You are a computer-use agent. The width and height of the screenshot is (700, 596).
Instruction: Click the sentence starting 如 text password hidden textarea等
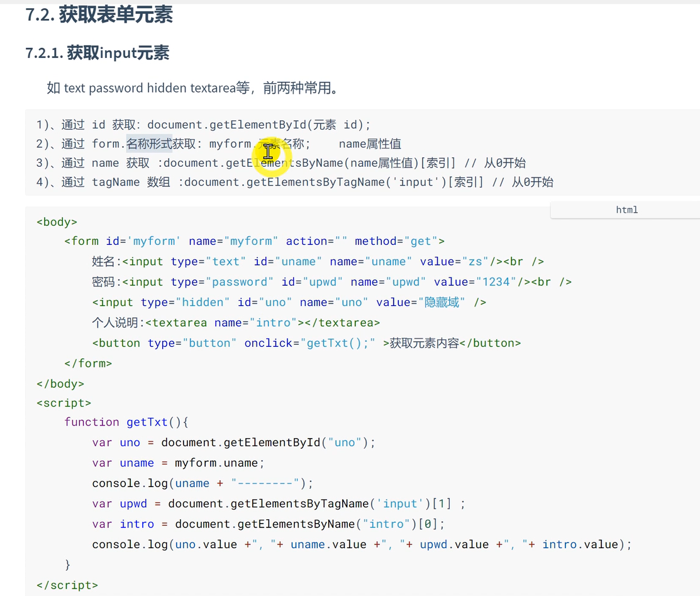pyautogui.click(x=192, y=87)
